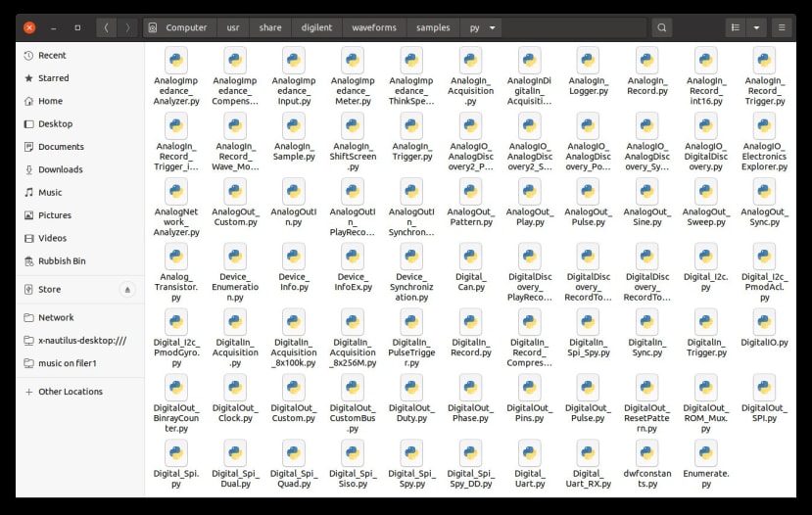Screen dimensions: 812x515
Task: Open Other Locations in the sidebar
Action: 80,392
